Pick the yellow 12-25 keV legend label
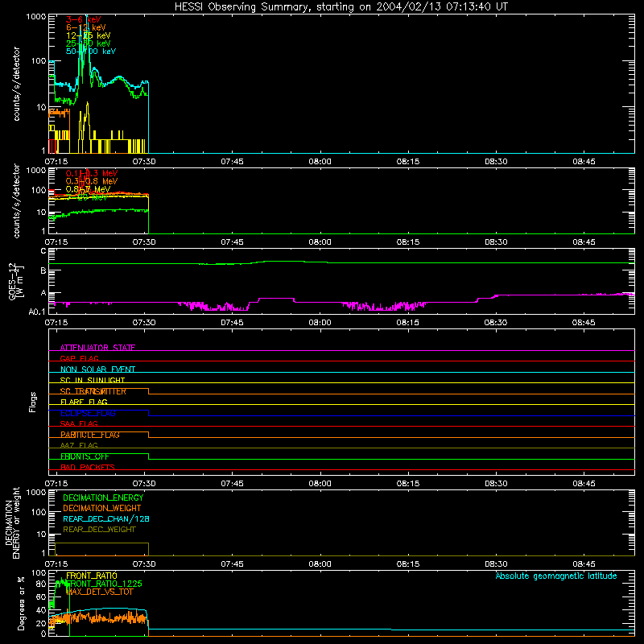Screen dimensions: 644x644 click(x=88, y=35)
